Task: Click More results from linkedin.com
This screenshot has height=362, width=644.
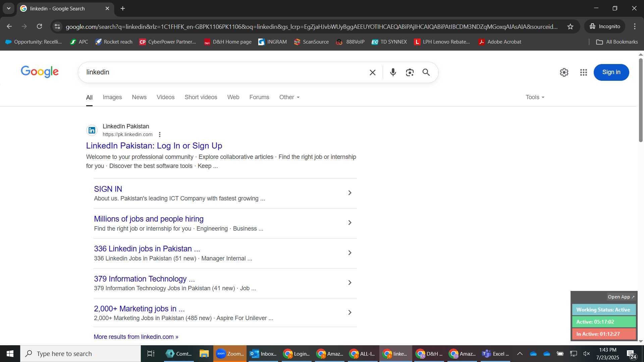Action: 136,337
